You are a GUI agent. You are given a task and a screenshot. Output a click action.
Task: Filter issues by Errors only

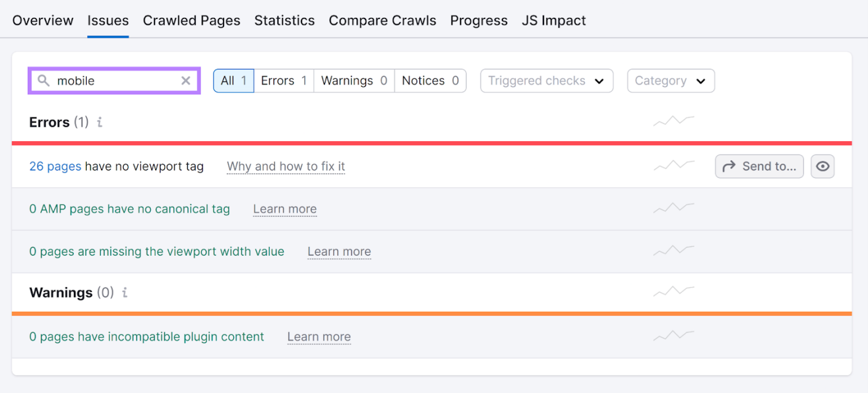click(x=284, y=81)
